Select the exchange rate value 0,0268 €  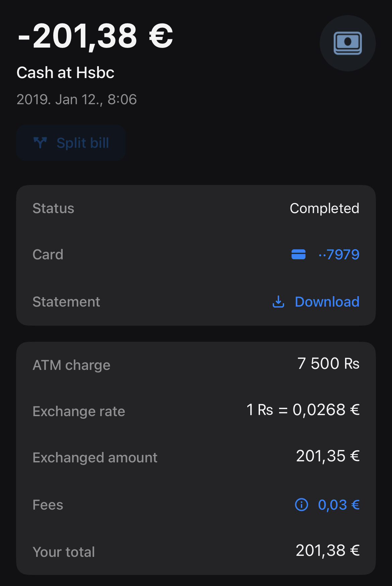(x=303, y=410)
